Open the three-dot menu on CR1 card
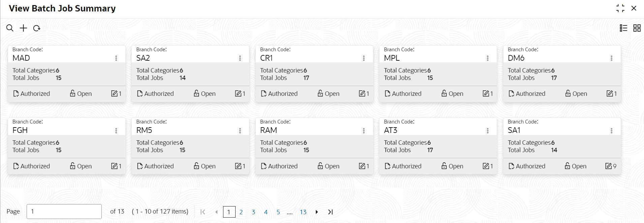 click(364, 58)
